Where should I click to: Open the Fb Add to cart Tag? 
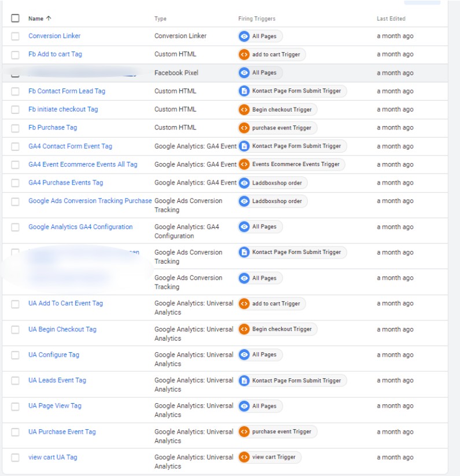pos(56,54)
